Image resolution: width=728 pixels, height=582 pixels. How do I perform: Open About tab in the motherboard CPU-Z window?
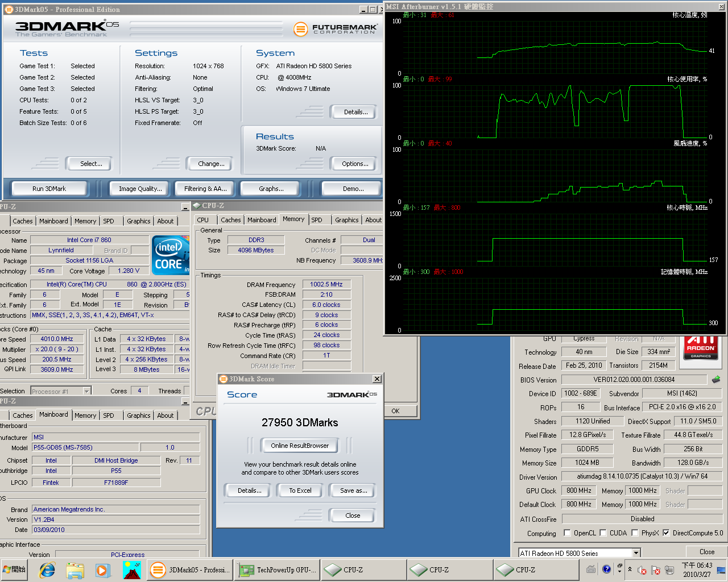pos(166,415)
